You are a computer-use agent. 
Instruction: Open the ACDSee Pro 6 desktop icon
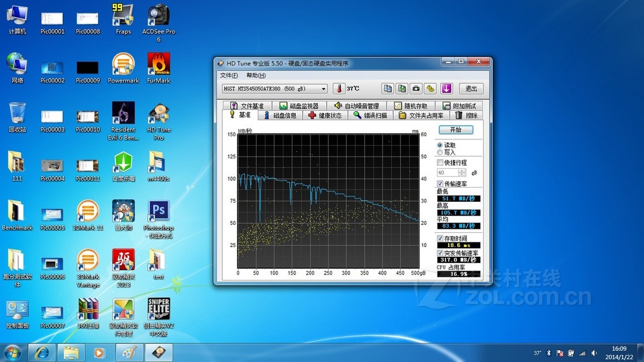coord(158,22)
